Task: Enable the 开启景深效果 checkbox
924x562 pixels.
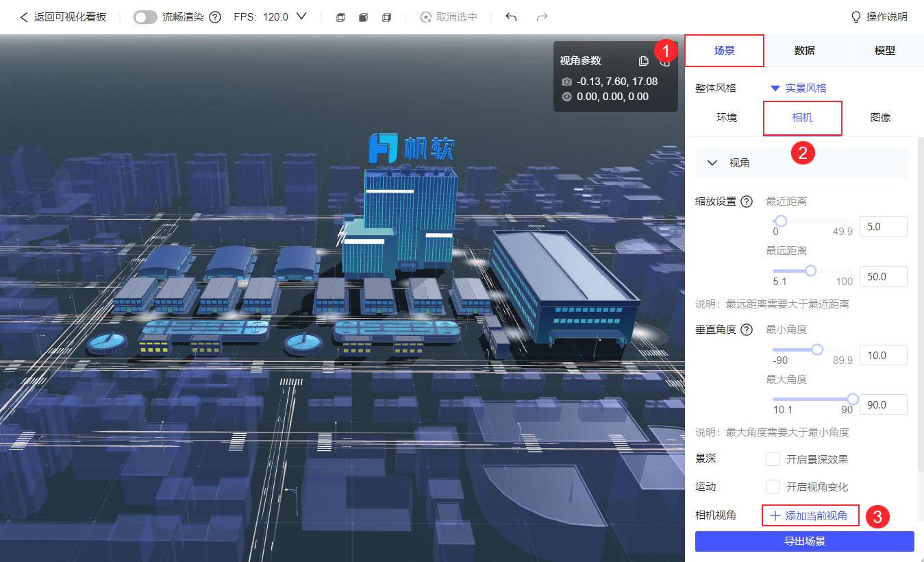Action: click(773, 459)
